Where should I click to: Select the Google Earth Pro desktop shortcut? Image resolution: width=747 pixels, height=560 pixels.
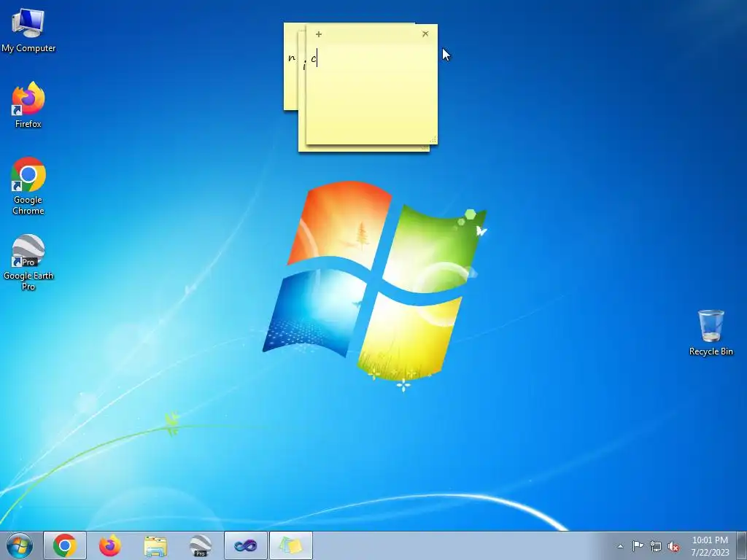tap(28, 262)
